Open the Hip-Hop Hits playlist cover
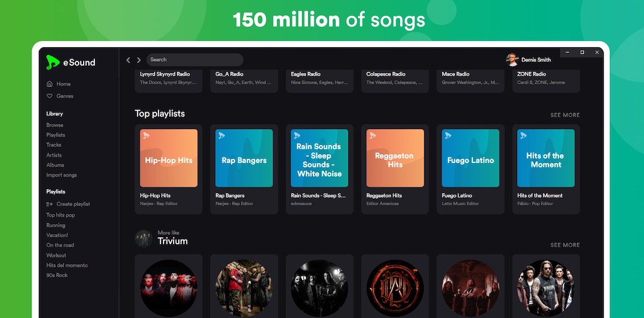This screenshot has width=644, height=318. click(169, 159)
